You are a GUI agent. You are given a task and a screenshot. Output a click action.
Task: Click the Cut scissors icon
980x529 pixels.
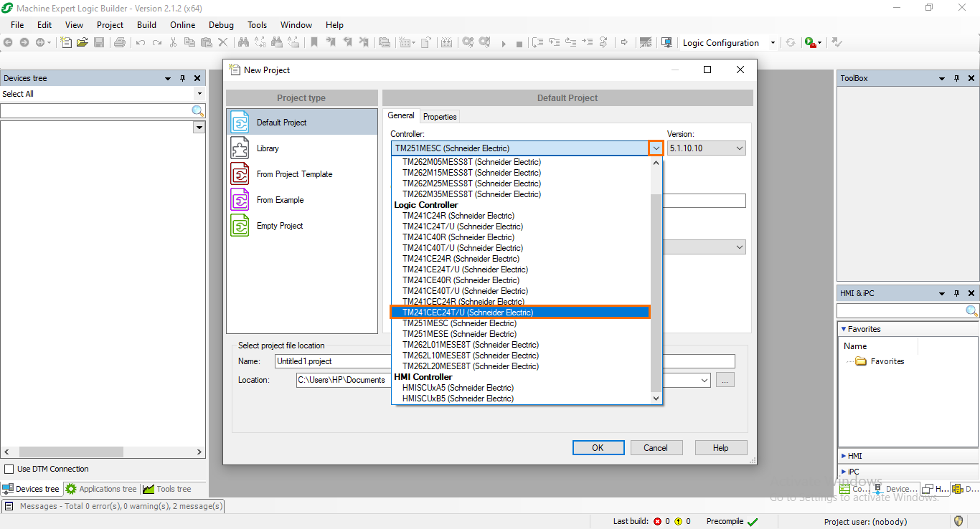point(173,42)
